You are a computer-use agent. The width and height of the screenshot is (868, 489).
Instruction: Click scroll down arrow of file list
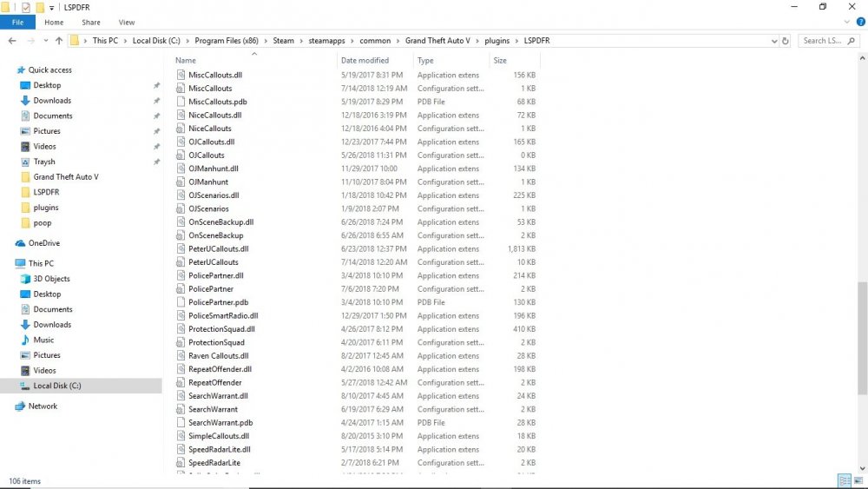(863, 468)
